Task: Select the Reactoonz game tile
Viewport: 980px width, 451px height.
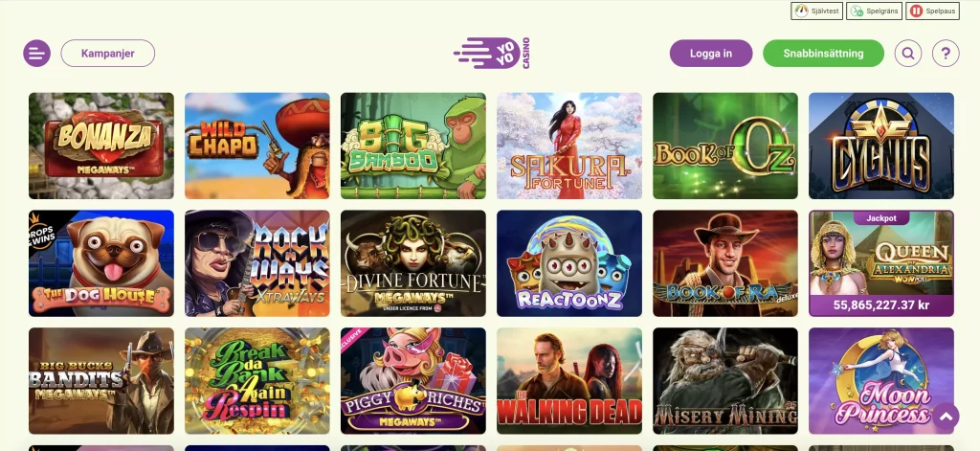Action: 569,263
